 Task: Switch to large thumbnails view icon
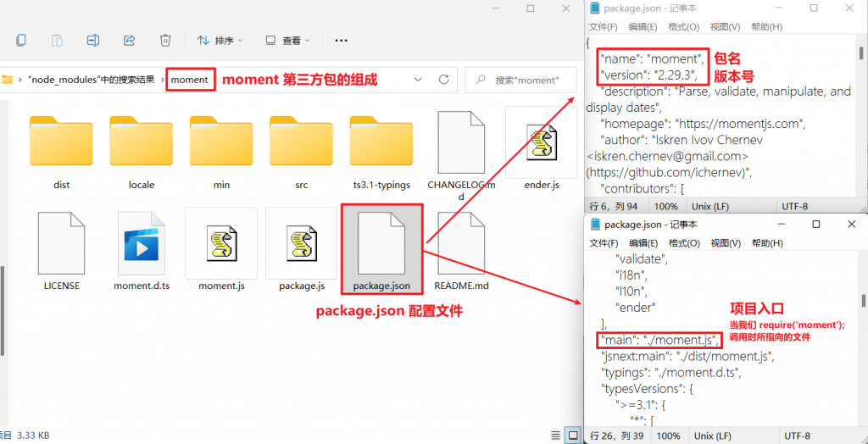pos(574,435)
